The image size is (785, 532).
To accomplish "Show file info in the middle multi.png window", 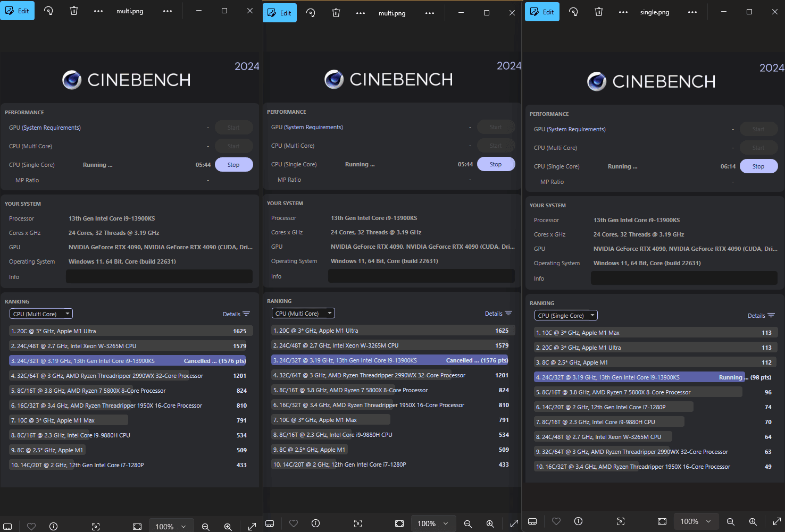I will pyautogui.click(x=316, y=523).
